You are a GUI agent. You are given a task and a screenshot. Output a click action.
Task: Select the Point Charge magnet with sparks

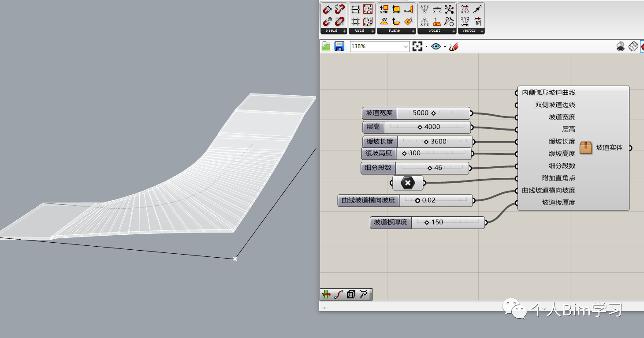(339, 9)
